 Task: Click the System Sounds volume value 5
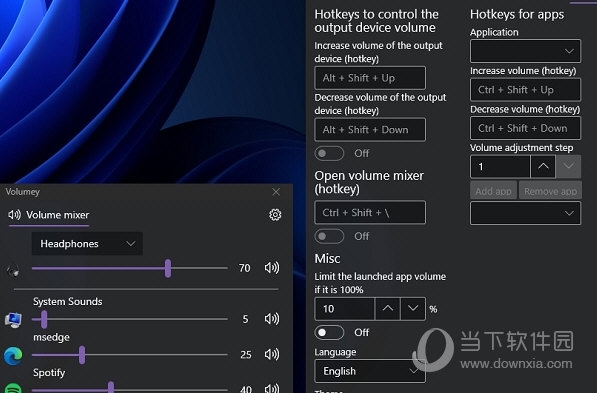pos(246,319)
